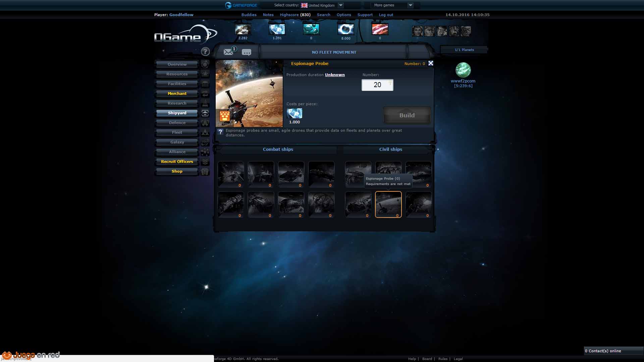Click the Shipyard side icon
This screenshot has height=362, width=644.
(205, 113)
